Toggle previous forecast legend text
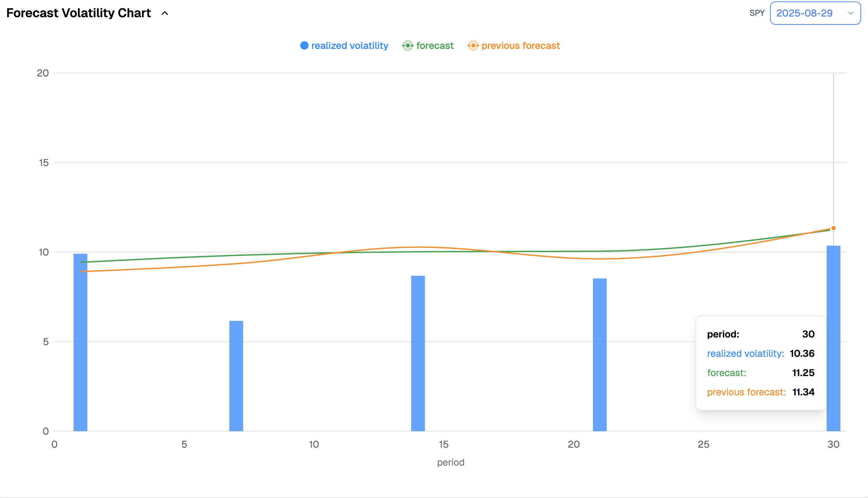This screenshot has height=498, width=868. [520, 46]
